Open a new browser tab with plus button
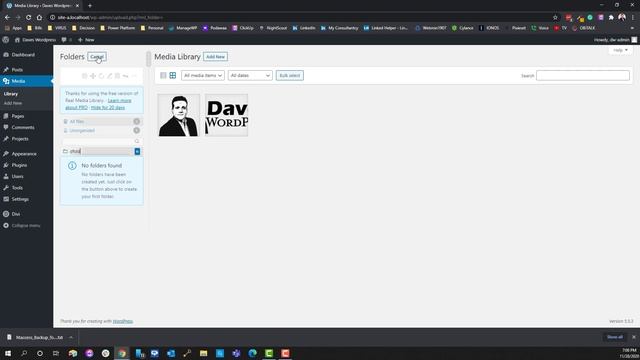Screen dimensions: 640x360 click(90, 6)
